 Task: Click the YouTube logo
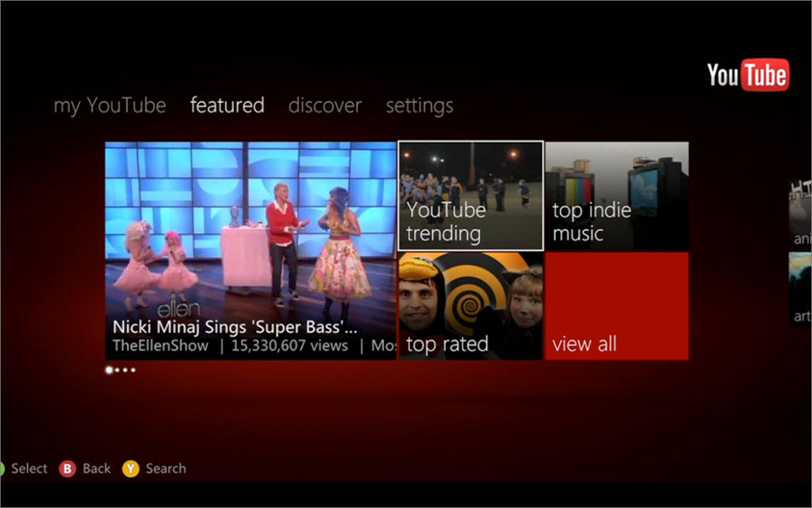coord(748,75)
